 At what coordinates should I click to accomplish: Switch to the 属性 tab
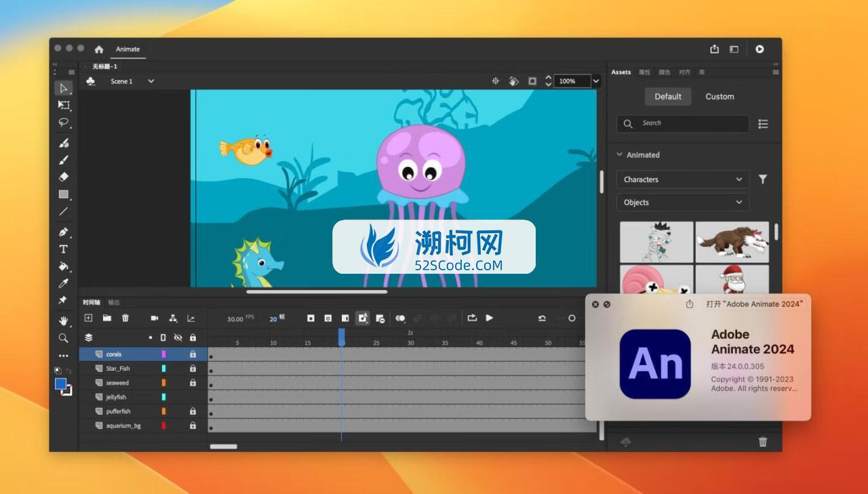[644, 72]
